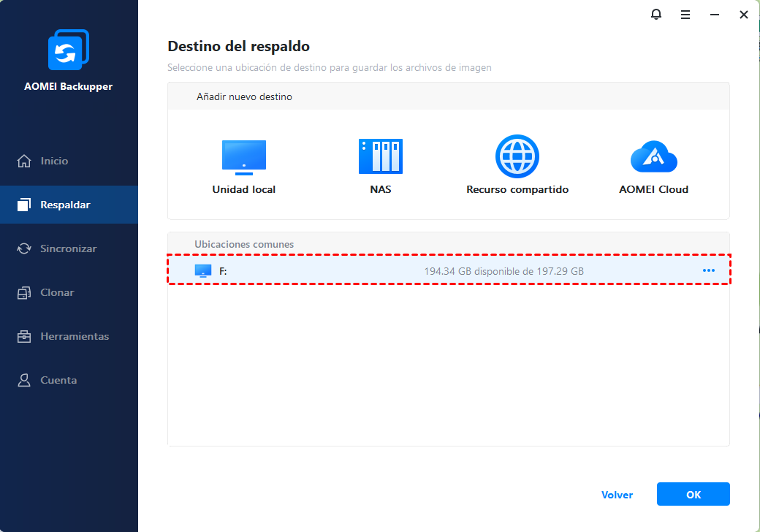Image resolution: width=760 pixels, height=532 pixels.
Task: Open Sincronizar section in sidebar
Action: (69, 248)
